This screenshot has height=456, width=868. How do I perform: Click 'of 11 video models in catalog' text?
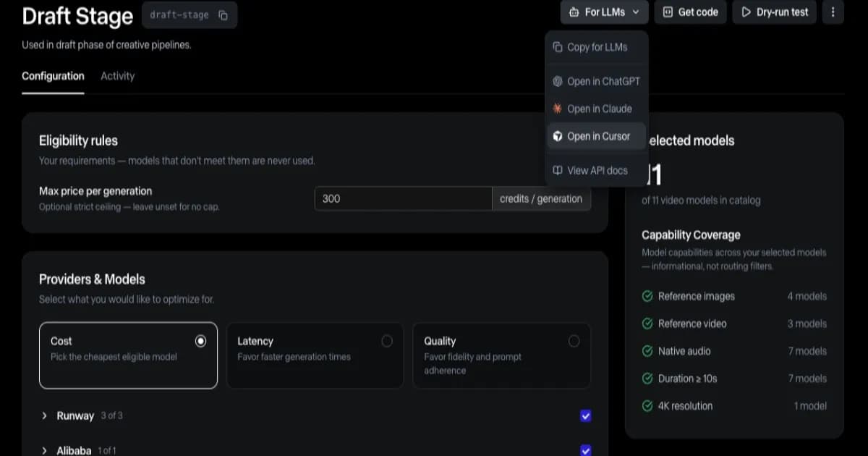(x=701, y=200)
